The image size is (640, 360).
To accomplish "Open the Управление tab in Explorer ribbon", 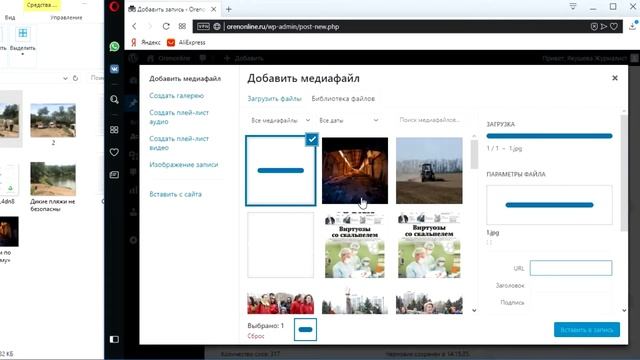I will coord(66,18).
